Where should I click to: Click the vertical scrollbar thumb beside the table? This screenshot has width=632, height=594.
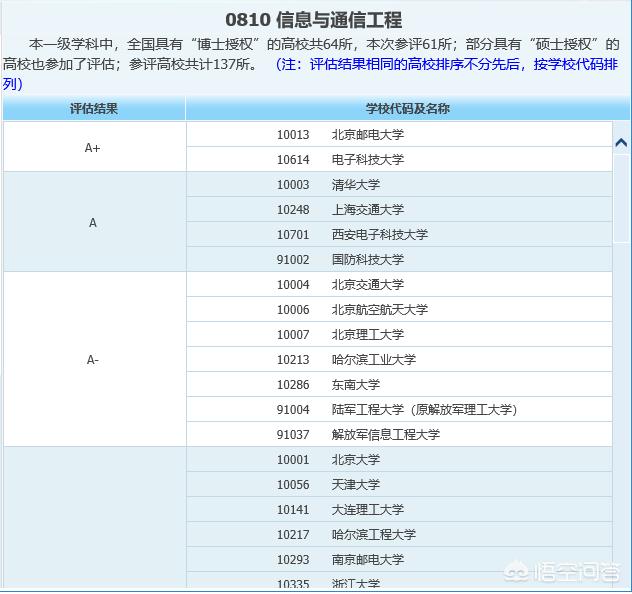tap(621, 198)
